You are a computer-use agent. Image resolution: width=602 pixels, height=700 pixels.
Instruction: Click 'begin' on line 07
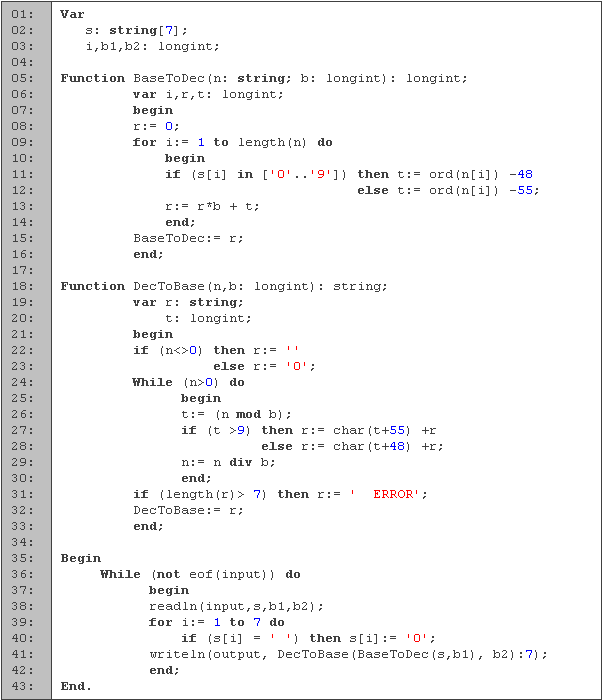[x=153, y=110]
